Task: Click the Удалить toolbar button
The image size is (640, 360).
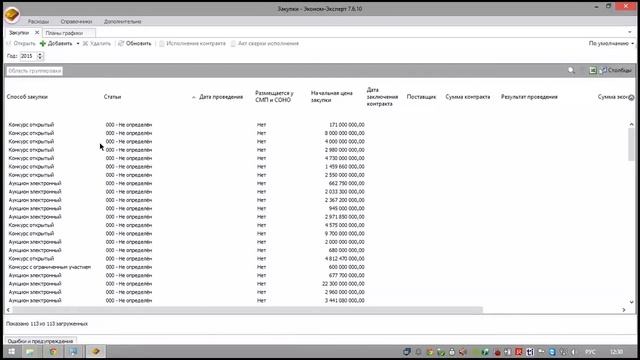Action: coord(97,43)
